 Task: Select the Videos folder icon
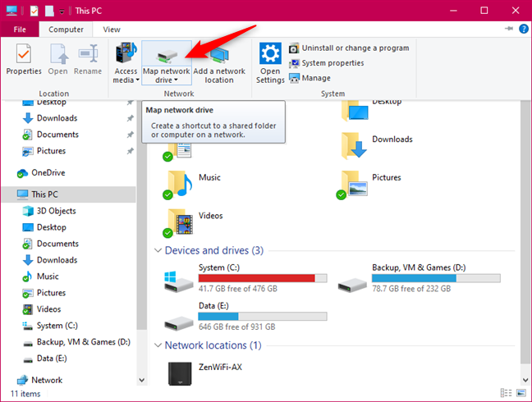[178, 223]
